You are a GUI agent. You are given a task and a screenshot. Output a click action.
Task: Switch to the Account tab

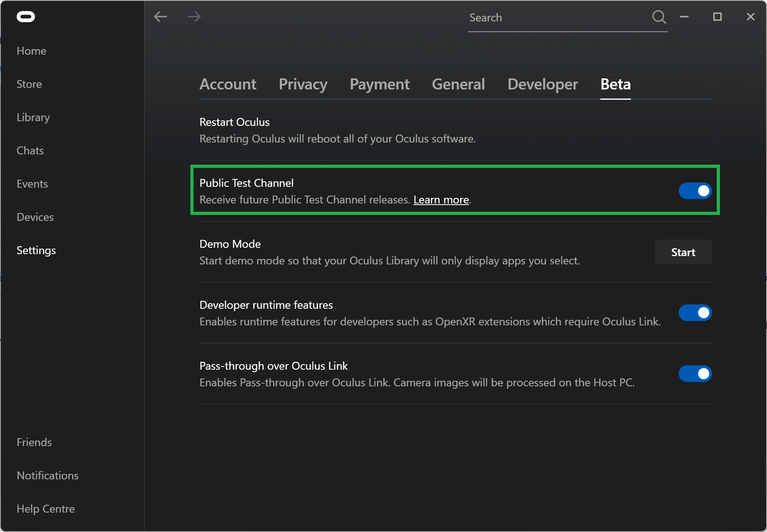228,84
